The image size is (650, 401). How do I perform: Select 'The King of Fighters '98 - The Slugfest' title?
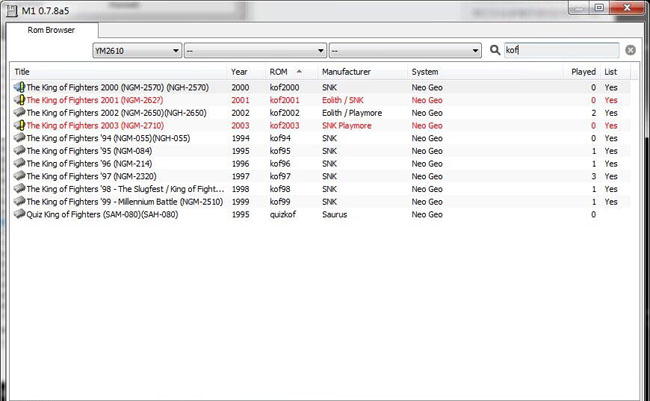point(125,189)
